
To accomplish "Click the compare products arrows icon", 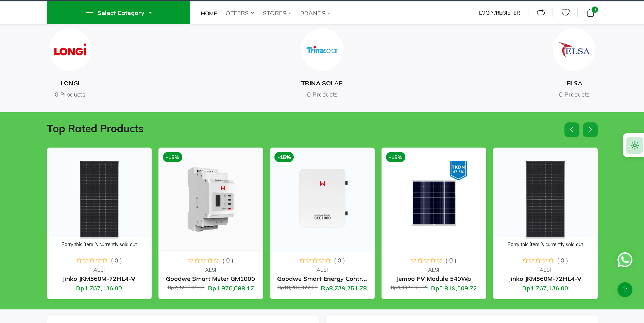I will click(x=541, y=13).
